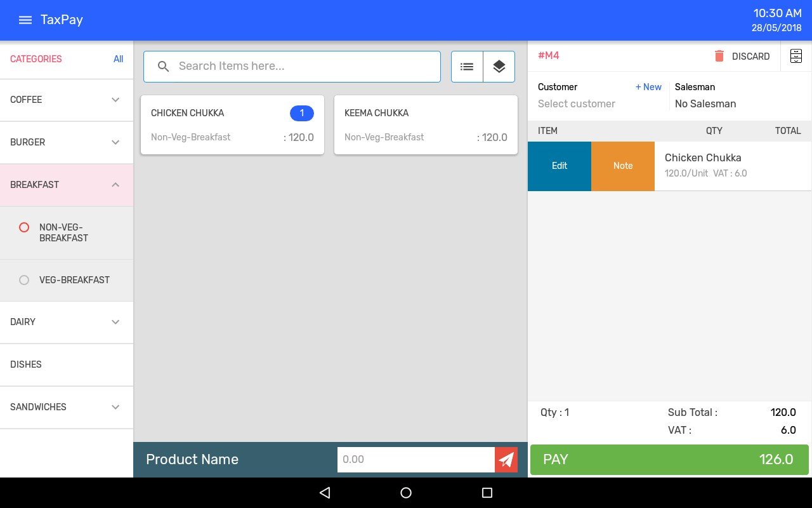Click the trash discard icon

point(719,56)
